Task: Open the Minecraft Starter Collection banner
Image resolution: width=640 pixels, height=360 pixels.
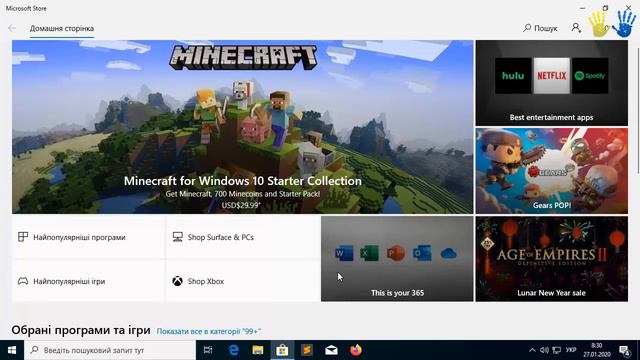Action: tap(242, 127)
